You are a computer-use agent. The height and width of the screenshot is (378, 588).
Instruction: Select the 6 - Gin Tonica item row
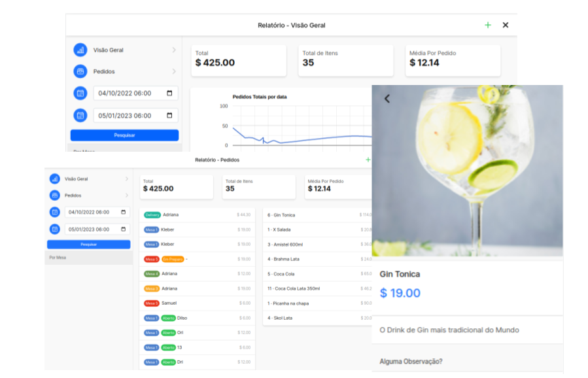(x=318, y=215)
